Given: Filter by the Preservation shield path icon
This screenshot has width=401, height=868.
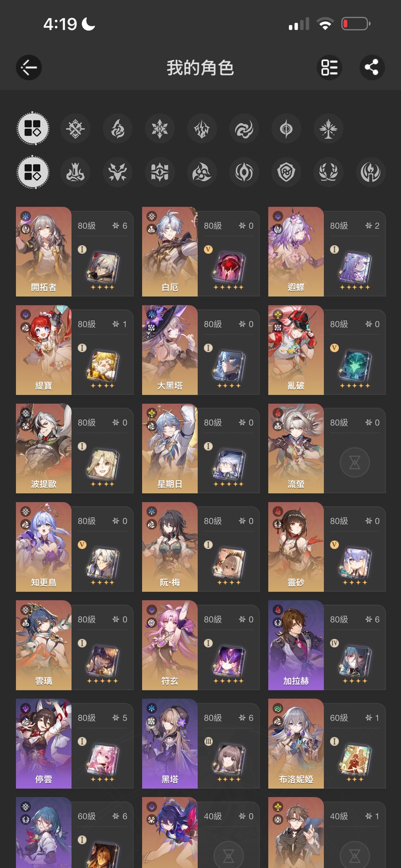Looking at the screenshot, I should tap(286, 173).
